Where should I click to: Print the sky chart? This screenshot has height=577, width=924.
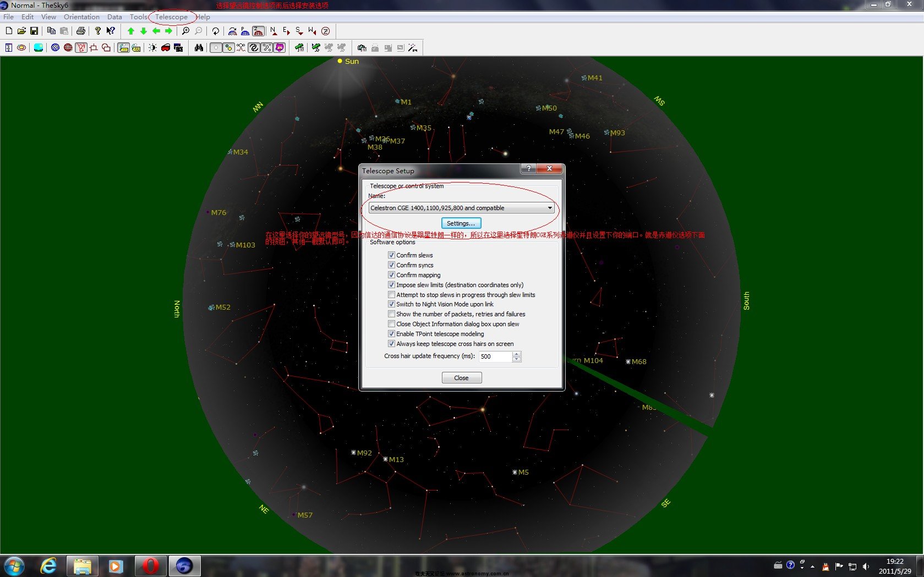(x=81, y=31)
